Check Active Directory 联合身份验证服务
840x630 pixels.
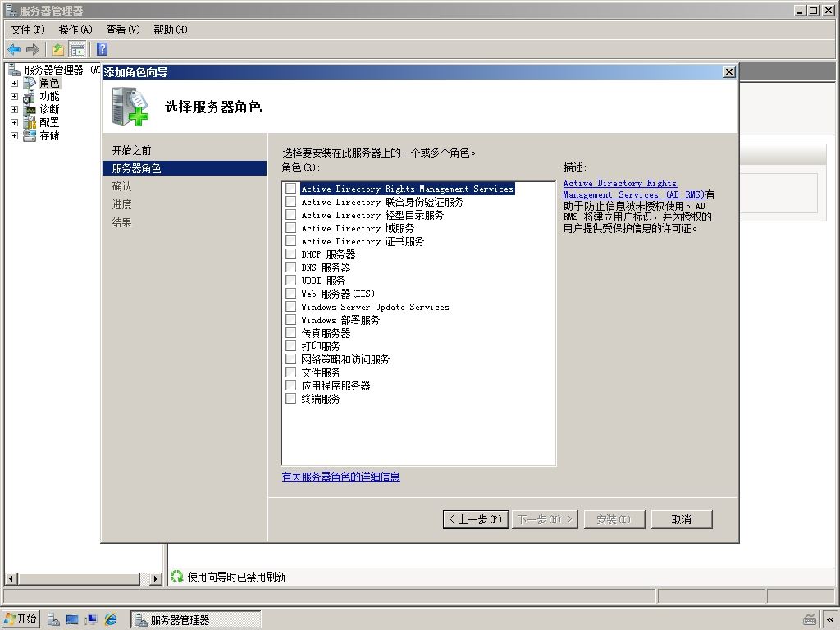[291, 202]
